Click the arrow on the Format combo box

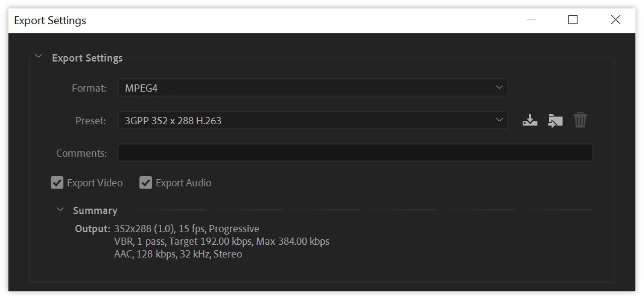click(x=499, y=87)
